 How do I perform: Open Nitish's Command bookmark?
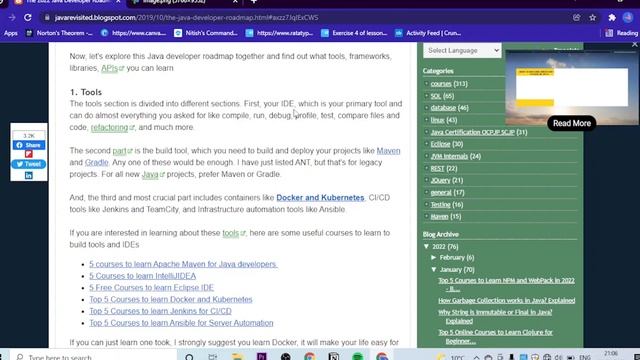coord(206,33)
